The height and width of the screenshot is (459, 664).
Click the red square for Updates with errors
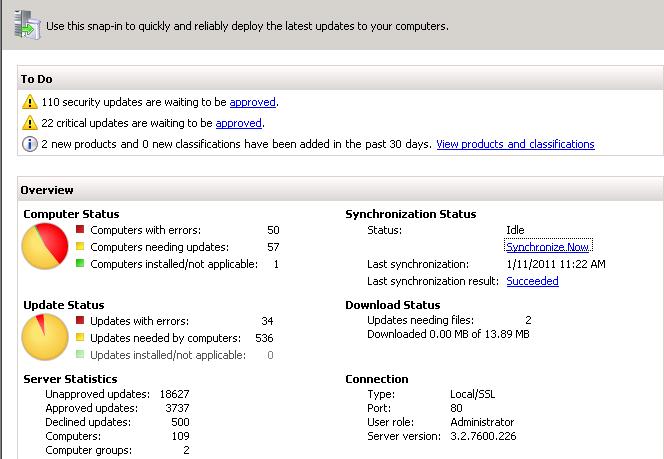coord(80,320)
